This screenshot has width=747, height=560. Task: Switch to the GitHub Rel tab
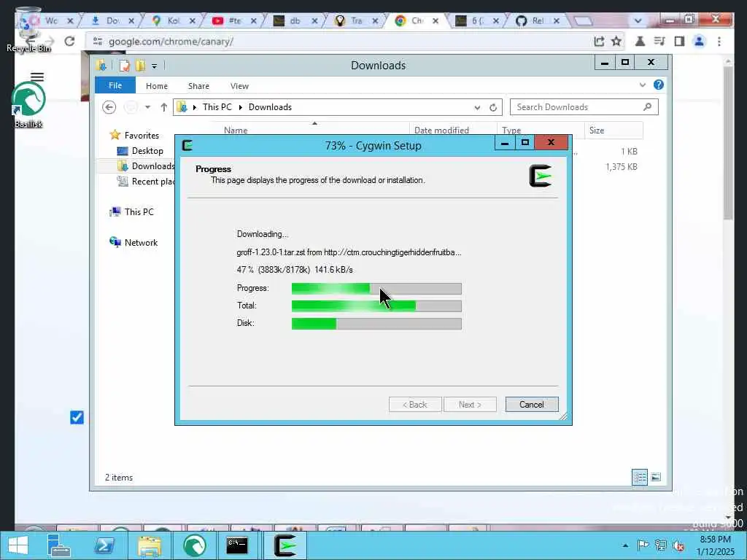[537, 20]
